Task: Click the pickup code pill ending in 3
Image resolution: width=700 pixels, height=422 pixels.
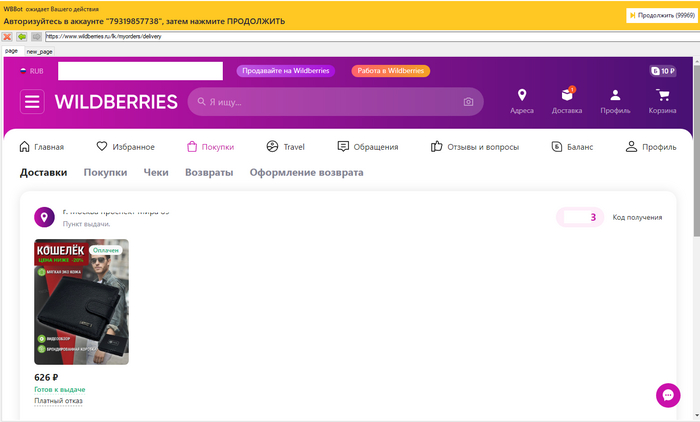Action: point(579,217)
